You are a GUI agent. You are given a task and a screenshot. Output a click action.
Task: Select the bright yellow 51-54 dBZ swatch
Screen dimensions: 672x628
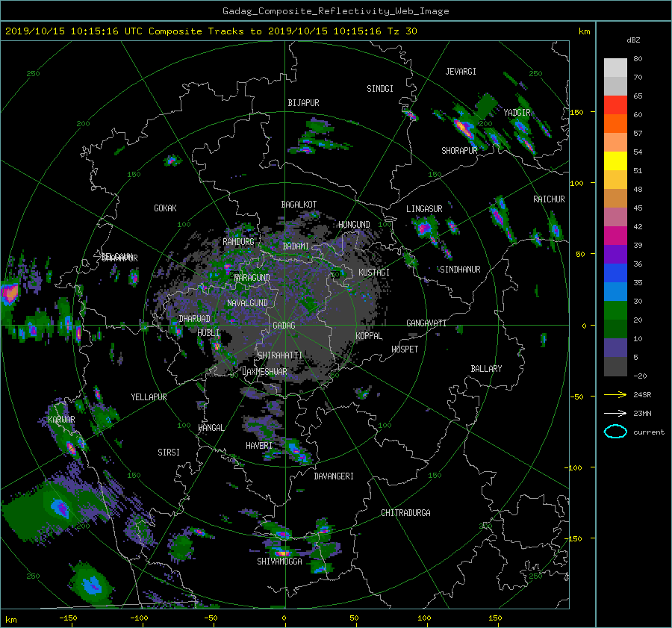(x=615, y=161)
